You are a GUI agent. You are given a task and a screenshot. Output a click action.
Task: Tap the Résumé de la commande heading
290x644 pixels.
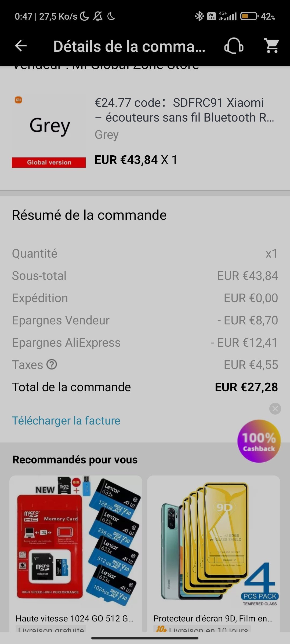pyautogui.click(x=89, y=215)
